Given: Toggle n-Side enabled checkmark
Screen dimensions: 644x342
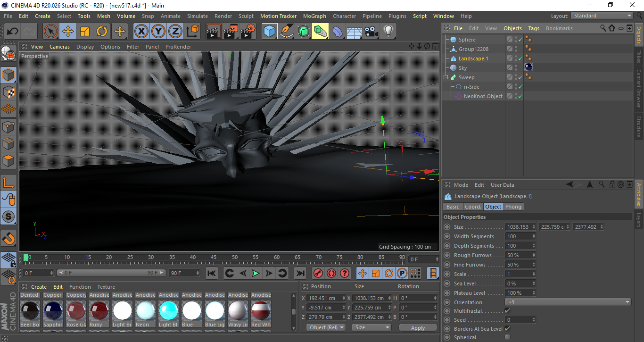Looking at the screenshot, I should [x=520, y=87].
